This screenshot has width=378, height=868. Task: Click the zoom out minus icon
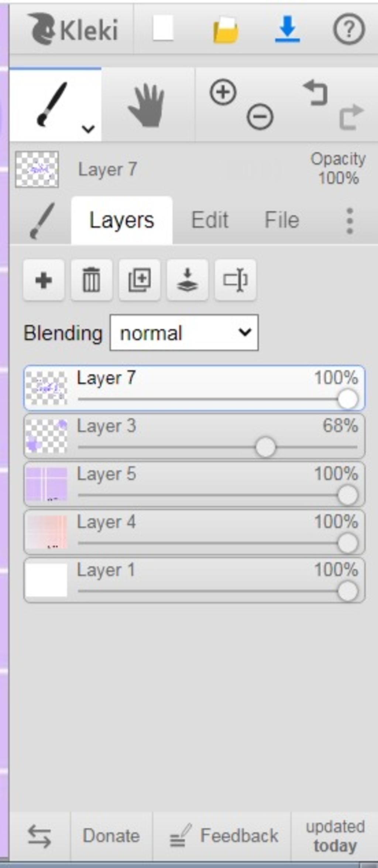(260, 117)
